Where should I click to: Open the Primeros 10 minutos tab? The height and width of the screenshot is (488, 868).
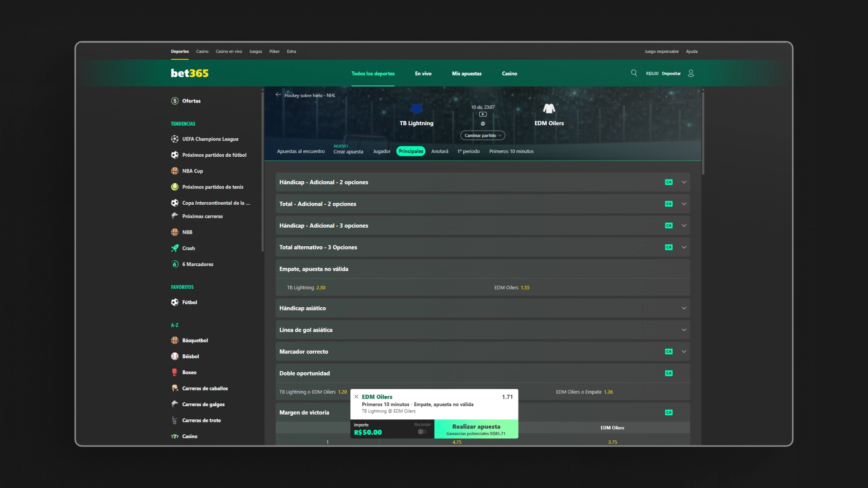click(511, 151)
